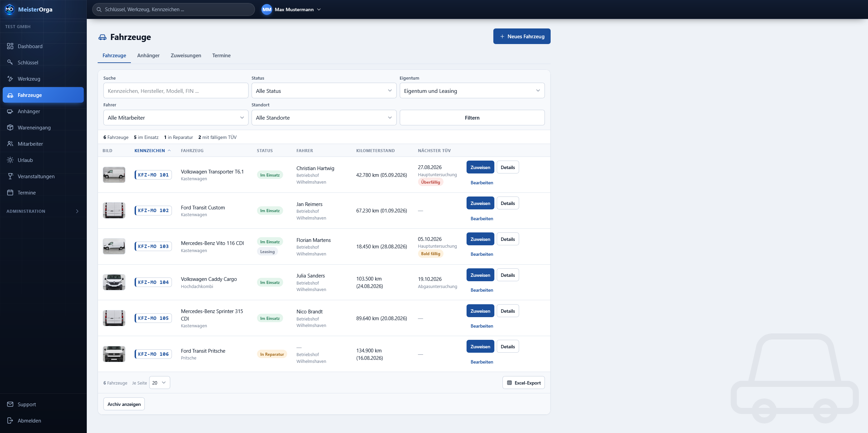Open Wareneingang in the sidebar
868x433 pixels.
43,128
